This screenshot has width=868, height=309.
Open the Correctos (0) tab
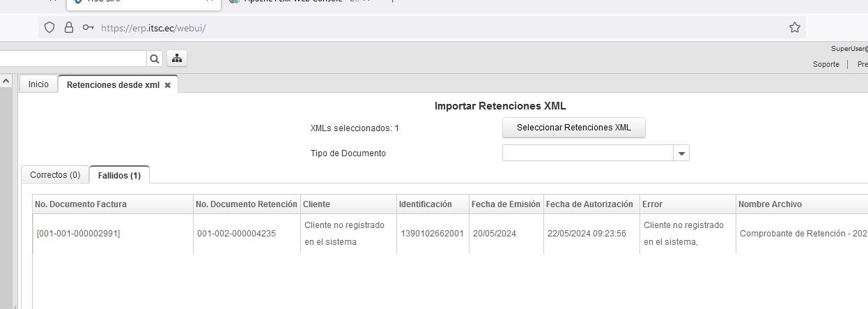point(55,175)
